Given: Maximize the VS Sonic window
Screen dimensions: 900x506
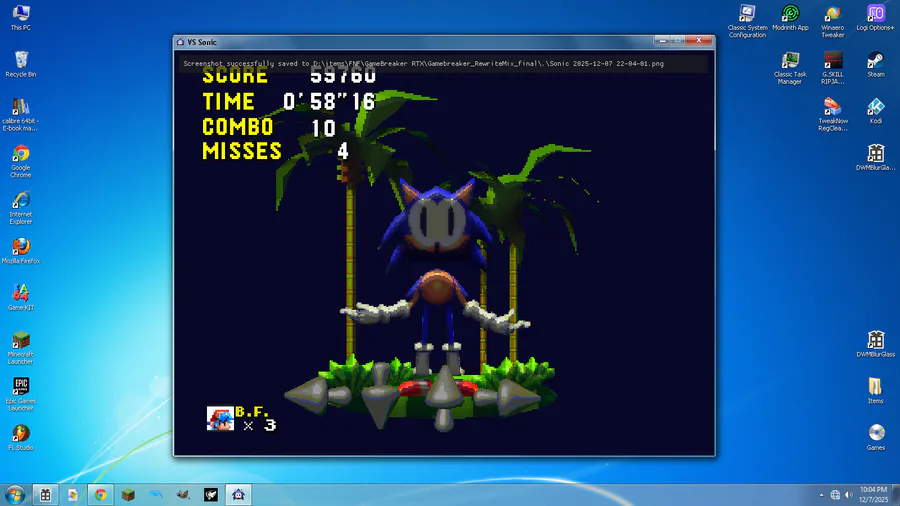Looking at the screenshot, I should (678, 40).
